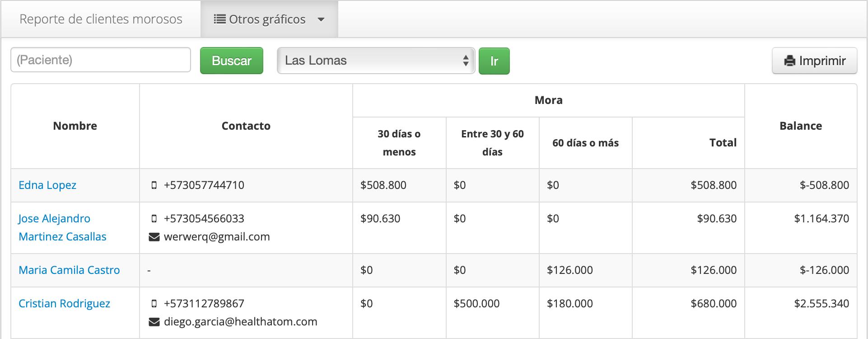Click the list icon beside Otros gráficos

(219, 19)
